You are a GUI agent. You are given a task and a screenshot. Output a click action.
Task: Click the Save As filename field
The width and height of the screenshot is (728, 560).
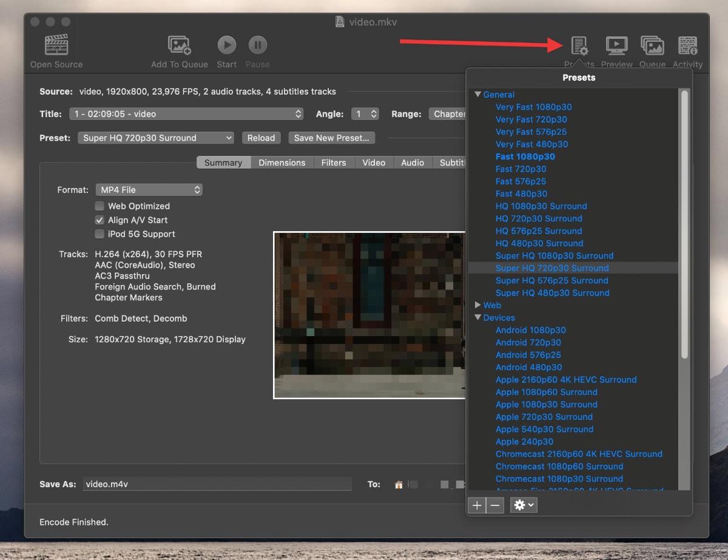(x=217, y=484)
